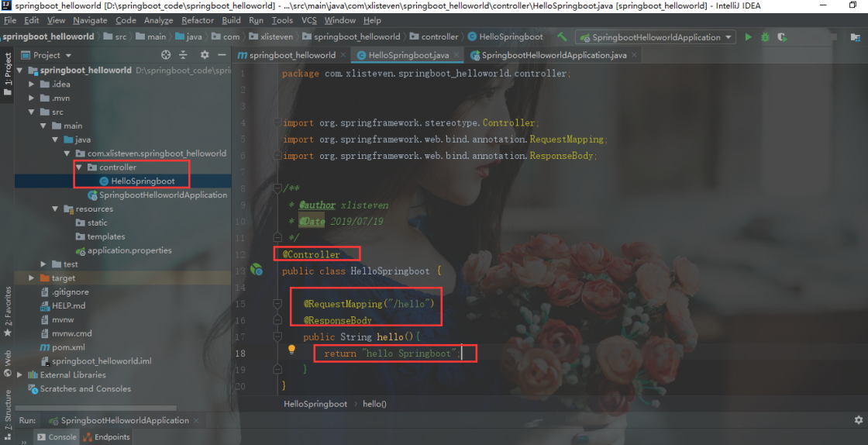Start debugging with the bug icon

[765, 37]
